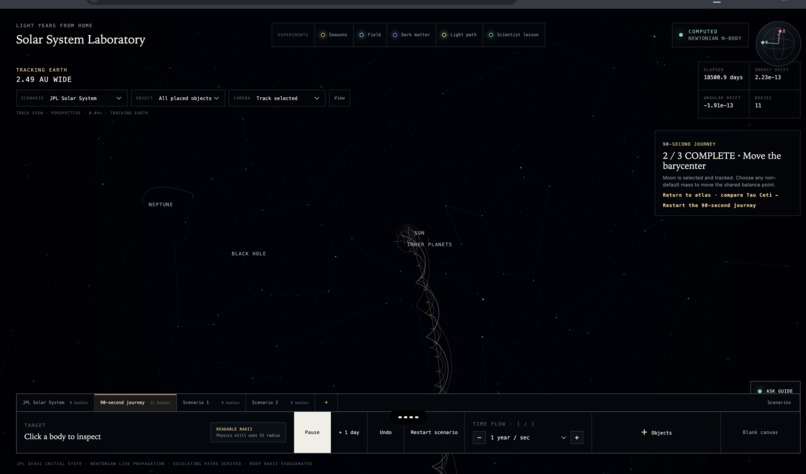
Task: Open the Seasons experiment
Action: (x=334, y=35)
